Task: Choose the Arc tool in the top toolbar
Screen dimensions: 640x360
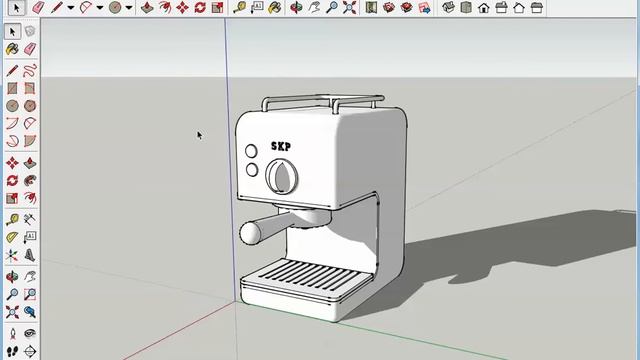Action: pyautogui.click(x=86, y=7)
